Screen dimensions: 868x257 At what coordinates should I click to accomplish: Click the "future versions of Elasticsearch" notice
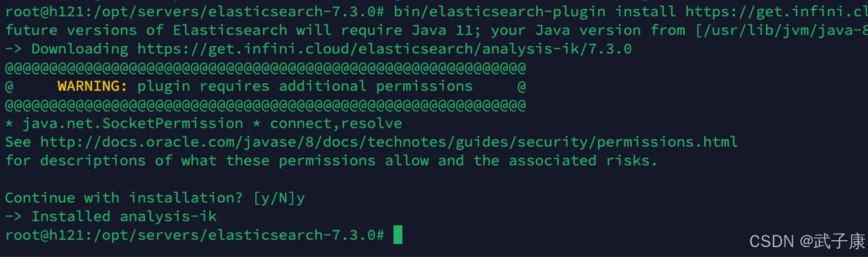(x=146, y=30)
